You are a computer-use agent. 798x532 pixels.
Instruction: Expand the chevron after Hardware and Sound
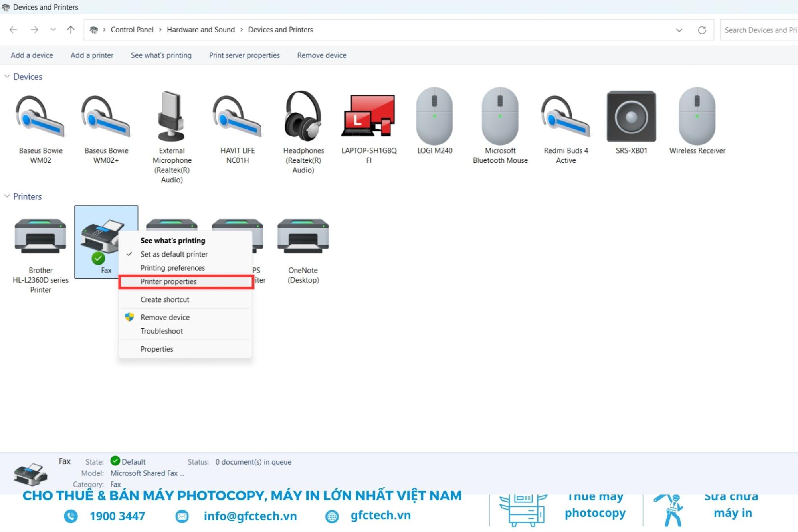pos(242,30)
